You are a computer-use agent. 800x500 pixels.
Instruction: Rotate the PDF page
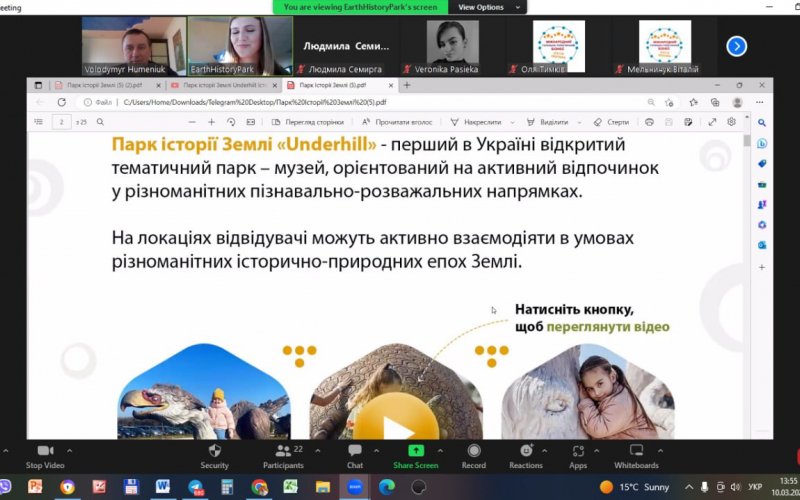pyautogui.click(x=231, y=122)
